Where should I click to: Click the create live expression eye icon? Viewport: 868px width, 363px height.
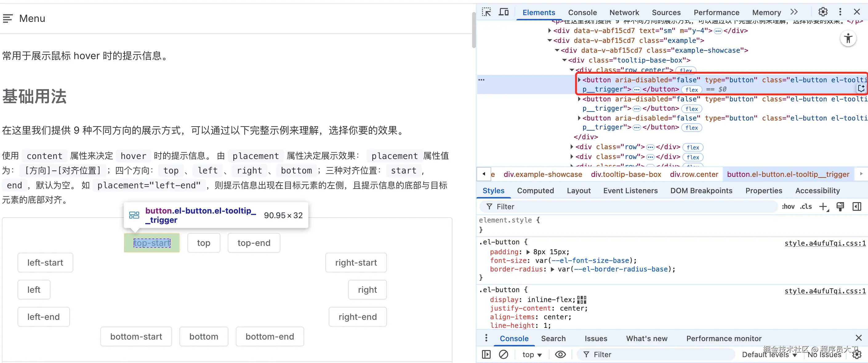point(561,355)
